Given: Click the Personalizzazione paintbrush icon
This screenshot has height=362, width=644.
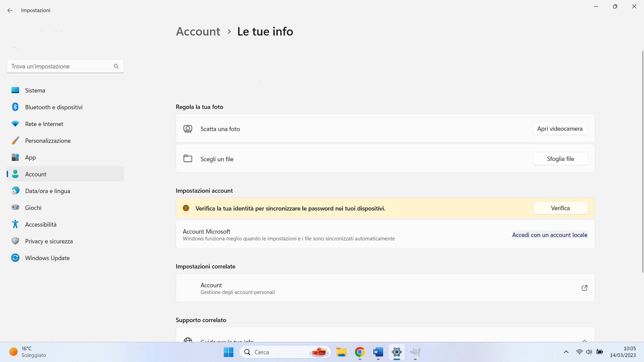Looking at the screenshot, I should pyautogui.click(x=15, y=140).
